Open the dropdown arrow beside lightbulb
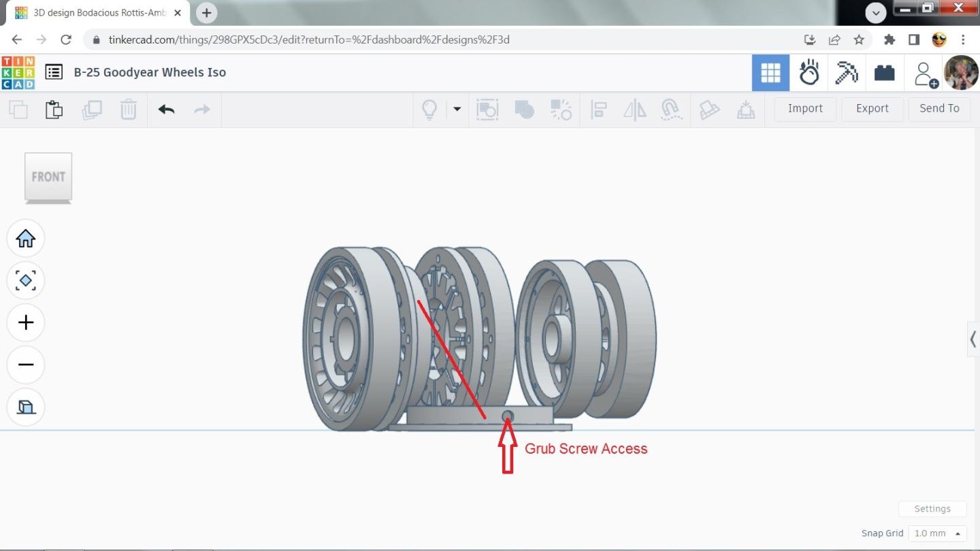Viewport: 980px width, 551px height. [457, 109]
